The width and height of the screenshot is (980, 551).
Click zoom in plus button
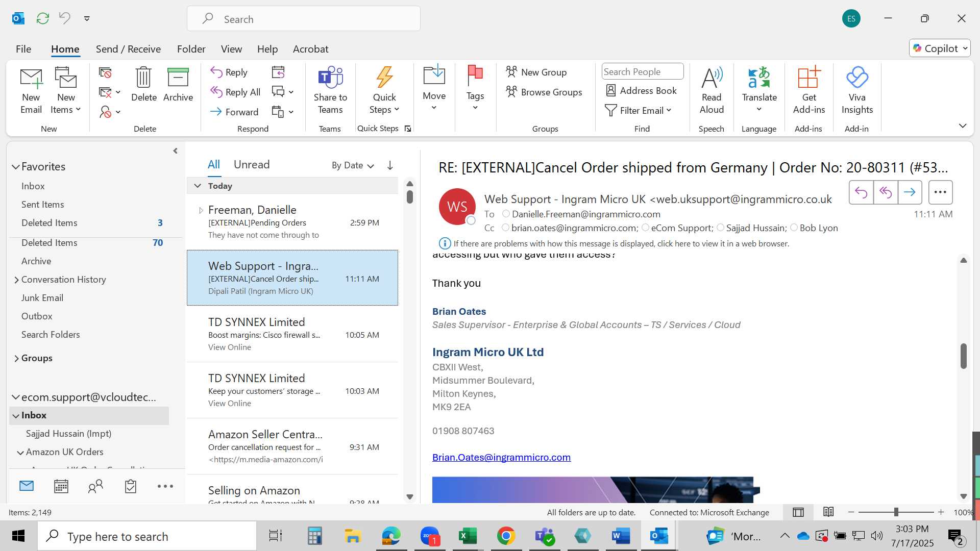tap(941, 512)
